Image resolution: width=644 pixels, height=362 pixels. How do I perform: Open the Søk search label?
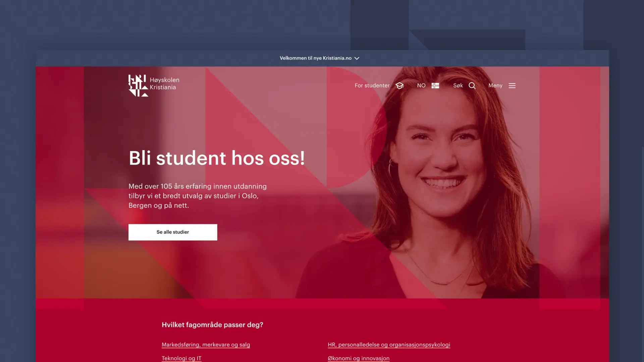[x=458, y=85]
